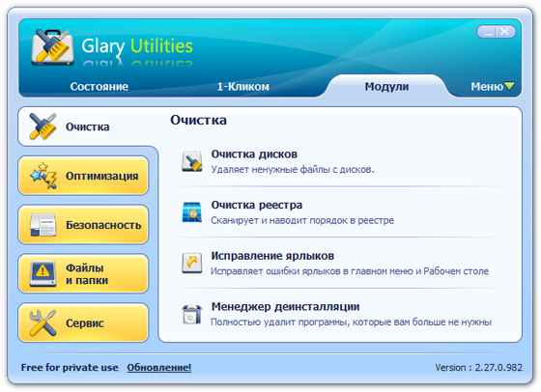The image size is (541, 392).
Task: Click the Обновление! link
Action: pos(159,368)
